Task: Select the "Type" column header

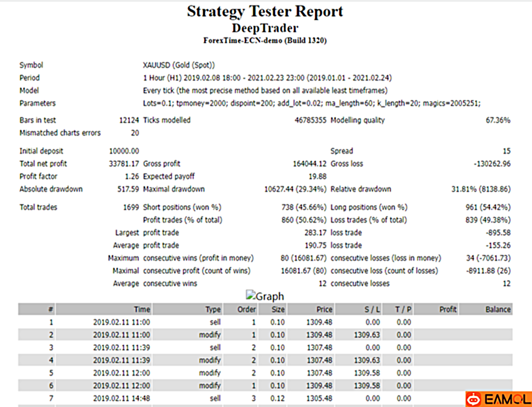Action: [x=187, y=310]
